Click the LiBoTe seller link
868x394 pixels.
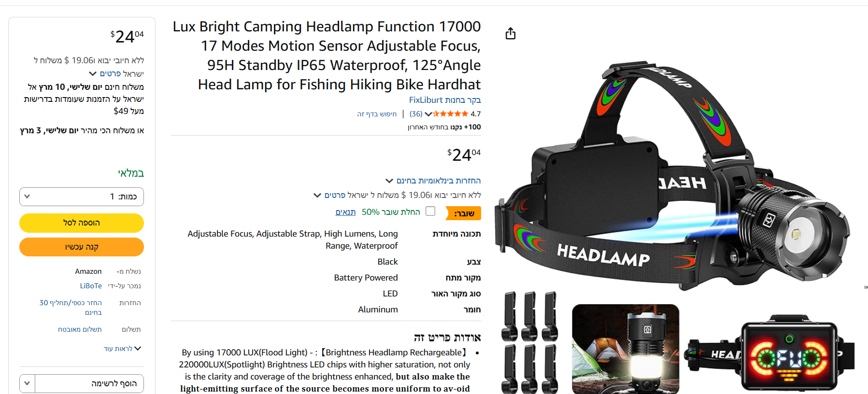point(91,286)
